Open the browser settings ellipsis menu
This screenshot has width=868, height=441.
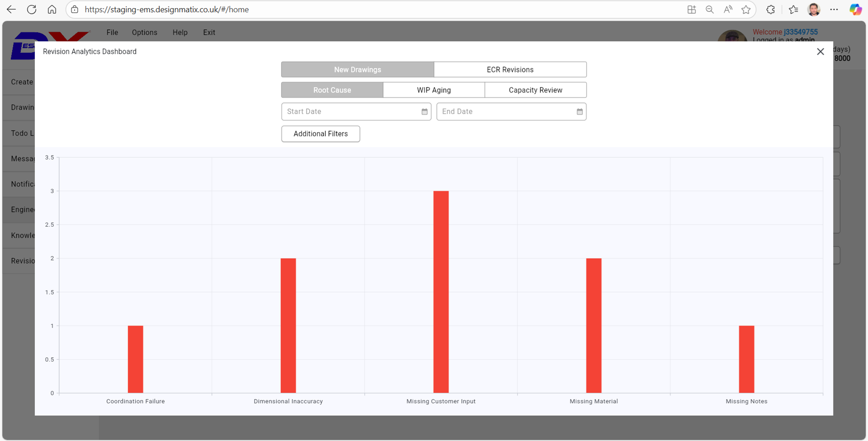[x=834, y=9]
